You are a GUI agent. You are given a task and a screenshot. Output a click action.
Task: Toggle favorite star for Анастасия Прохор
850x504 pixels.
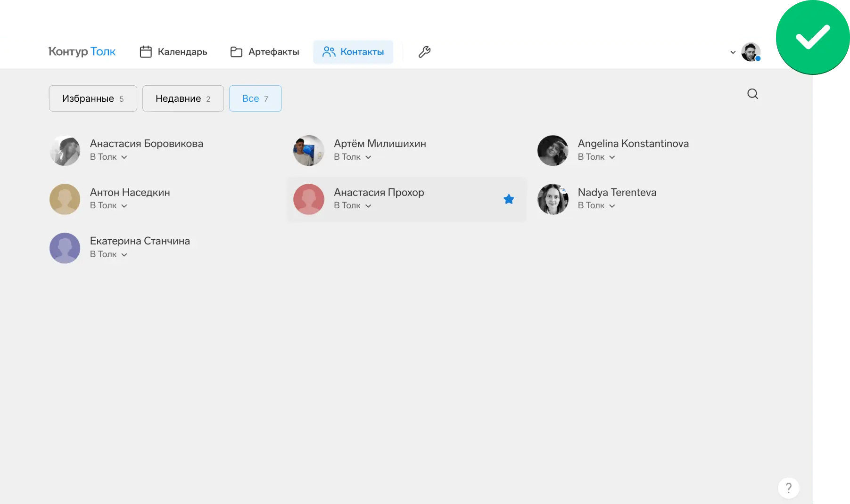click(509, 199)
